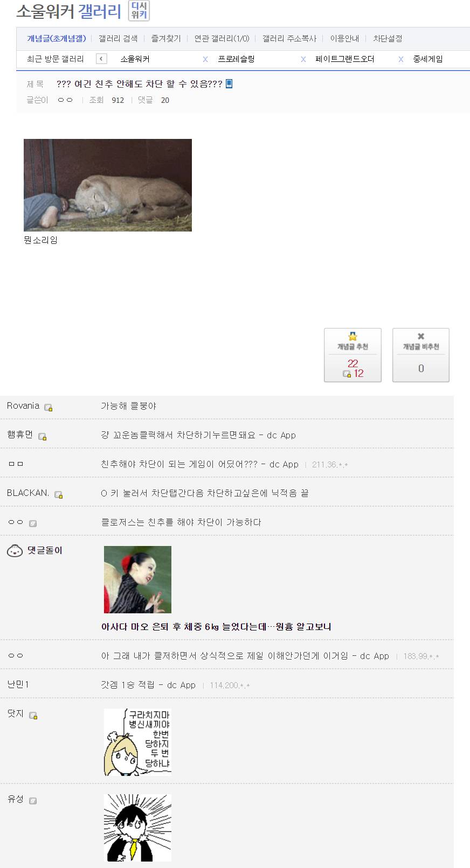The image size is (470, 868).
Task: Open the 연관 갤러리(1/0) menu
Action: click(222, 39)
